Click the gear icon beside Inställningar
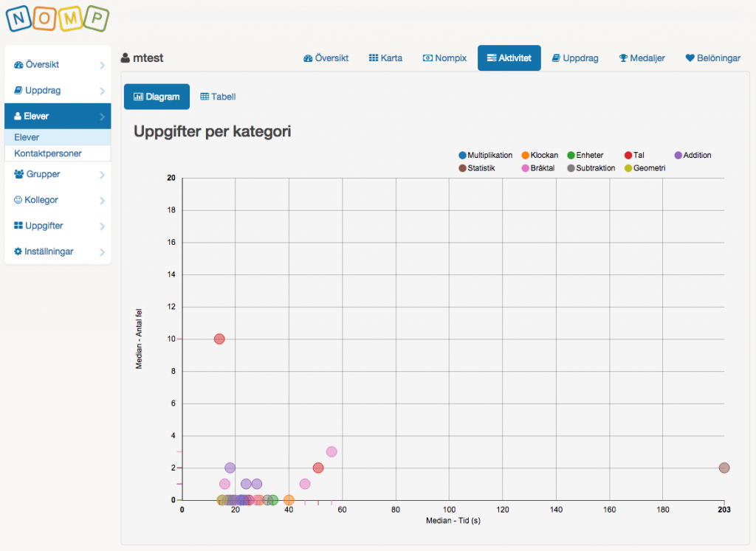Image resolution: width=756 pixels, height=551 pixels. click(x=18, y=252)
